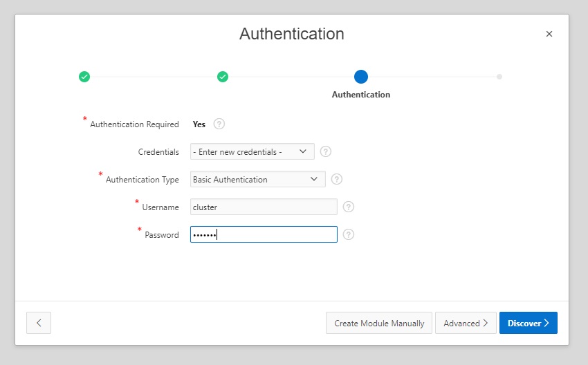The image size is (588, 365).
Task: Close the Authentication dialog
Action: click(x=549, y=34)
